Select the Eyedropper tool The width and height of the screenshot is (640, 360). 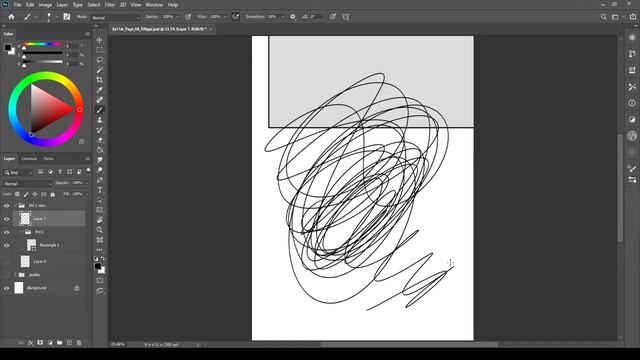(100, 90)
